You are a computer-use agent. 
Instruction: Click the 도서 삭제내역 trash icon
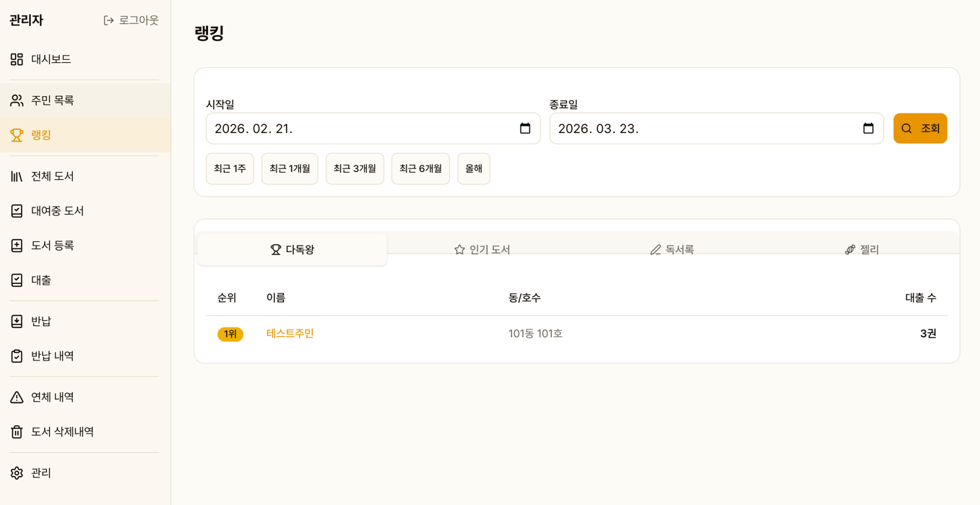pyautogui.click(x=17, y=432)
